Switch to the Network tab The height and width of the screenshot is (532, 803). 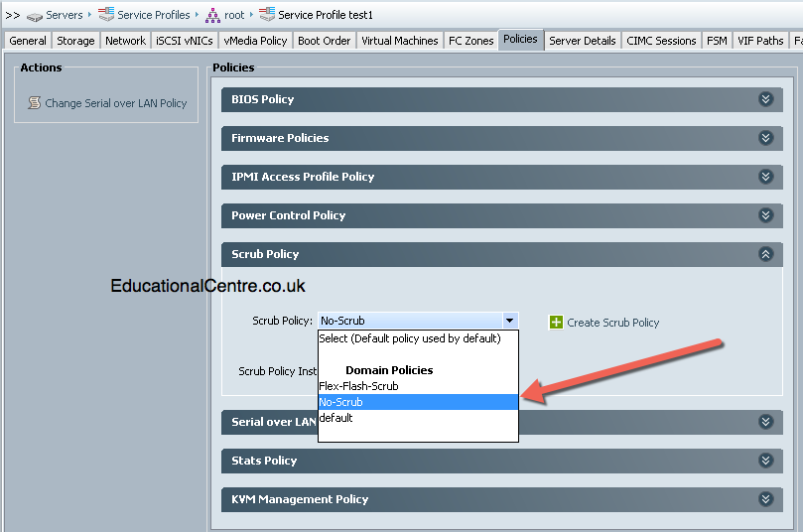[125, 41]
